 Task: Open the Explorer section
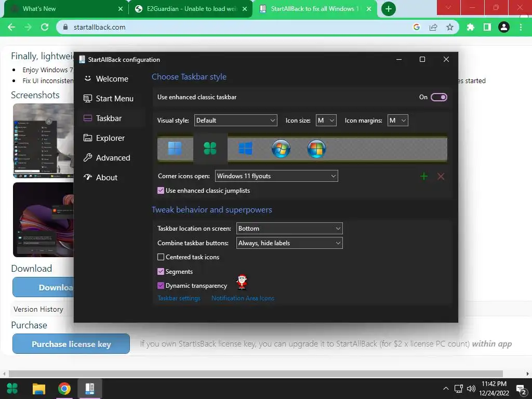point(112,138)
